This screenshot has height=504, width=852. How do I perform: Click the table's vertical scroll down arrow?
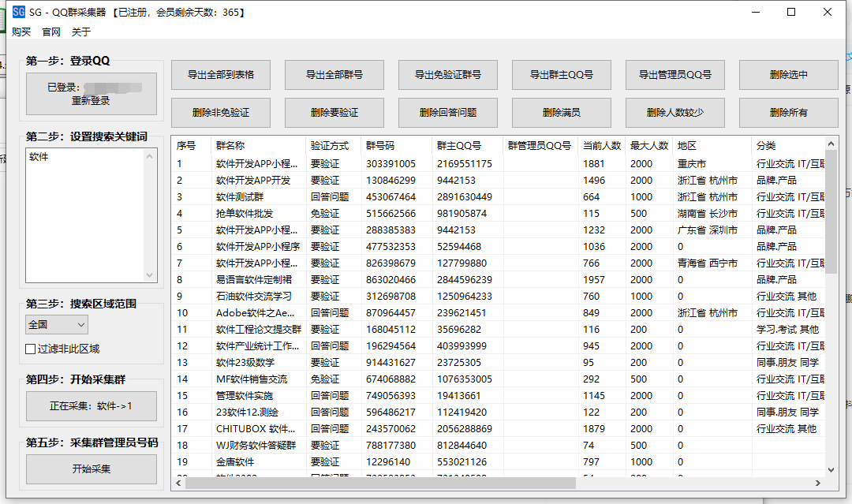831,470
